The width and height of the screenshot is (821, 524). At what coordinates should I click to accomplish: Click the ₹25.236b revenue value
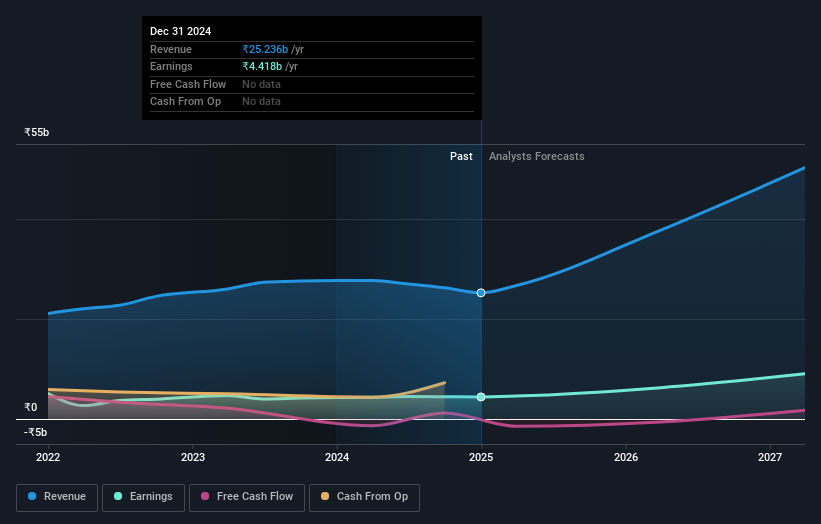pyautogui.click(x=265, y=49)
